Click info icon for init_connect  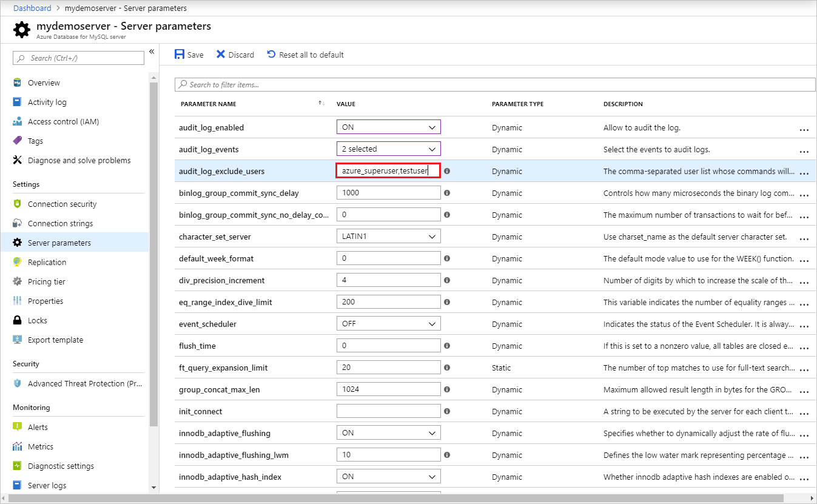click(447, 411)
